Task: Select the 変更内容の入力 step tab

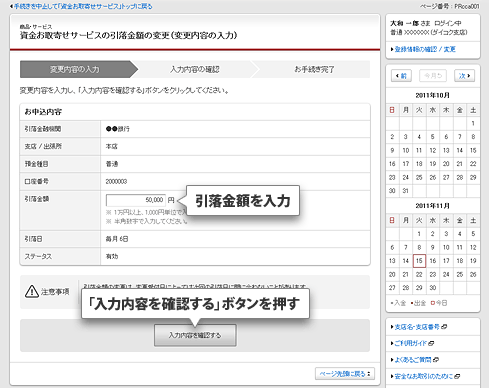Action: click(75, 69)
